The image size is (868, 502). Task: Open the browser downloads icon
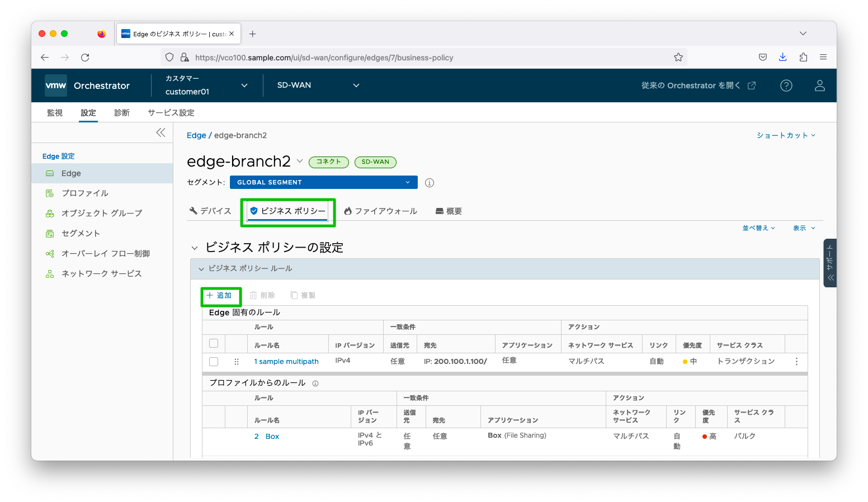coord(782,57)
